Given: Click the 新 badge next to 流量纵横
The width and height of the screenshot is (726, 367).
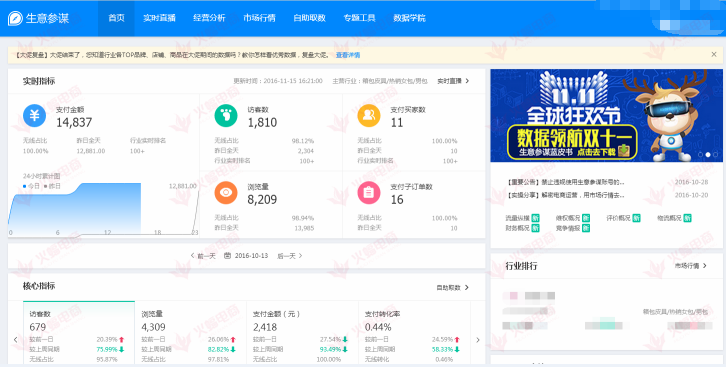Looking at the screenshot, I should tap(535, 218).
